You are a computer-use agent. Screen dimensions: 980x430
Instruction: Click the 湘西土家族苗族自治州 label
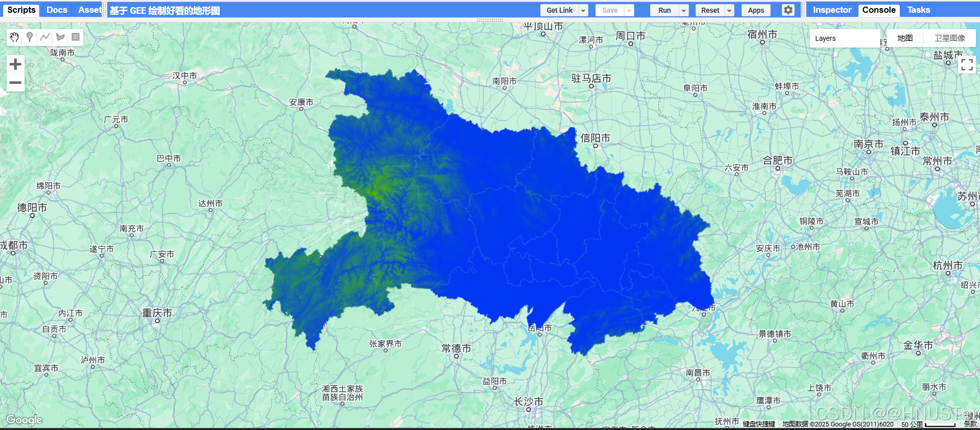tap(342, 393)
